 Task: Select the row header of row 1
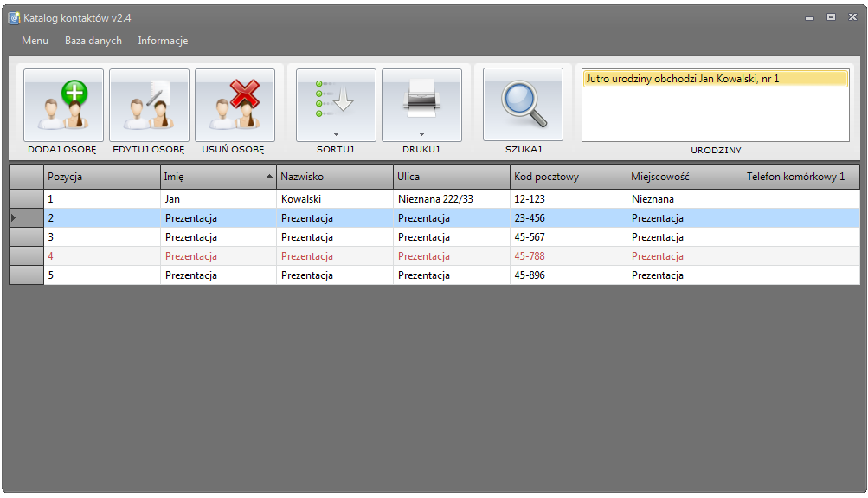pos(26,199)
